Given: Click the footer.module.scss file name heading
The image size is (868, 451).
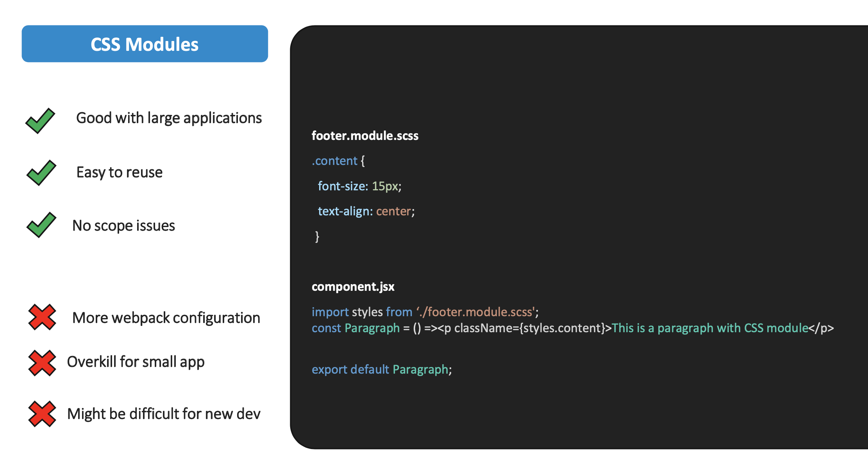Looking at the screenshot, I should 365,136.
